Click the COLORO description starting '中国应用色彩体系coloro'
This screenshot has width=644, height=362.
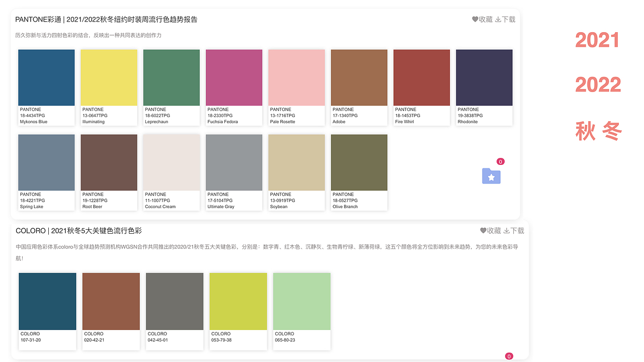click(267, 252)
